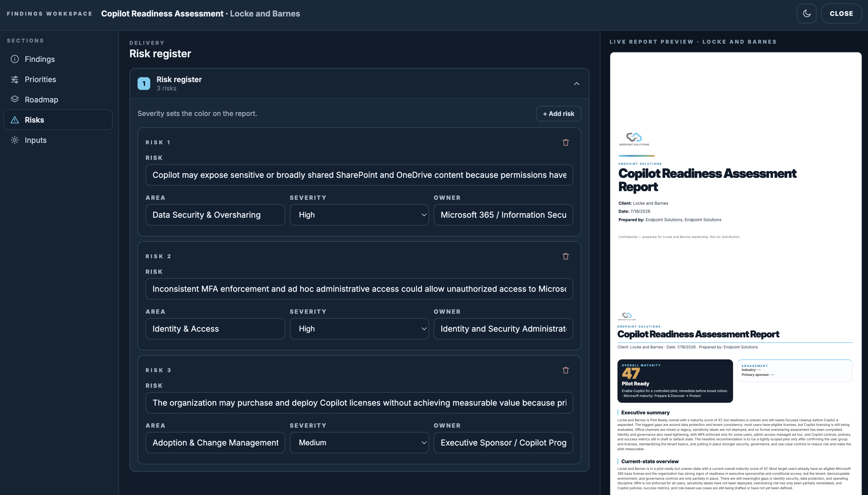Edit the Identity & Access area field
Image resolution: width=868 pixels, height=495 pixels.
(215, 329)
